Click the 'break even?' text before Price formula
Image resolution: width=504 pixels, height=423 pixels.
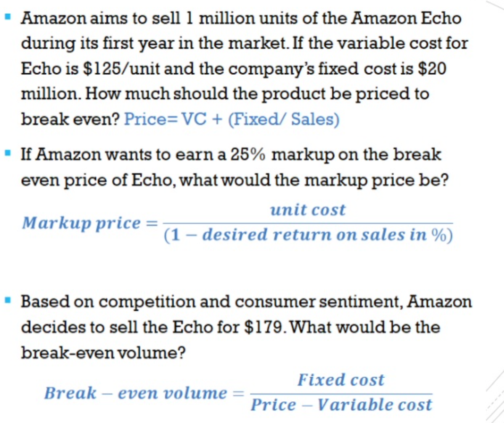pyautogui.click(x=71, y=119)
